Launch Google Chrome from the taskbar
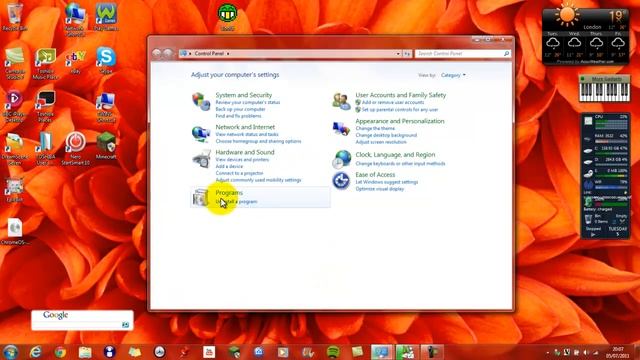 [60, 352]
